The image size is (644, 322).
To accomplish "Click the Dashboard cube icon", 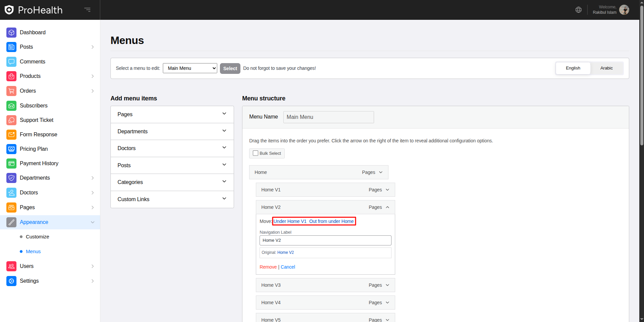I will [11, 33].
